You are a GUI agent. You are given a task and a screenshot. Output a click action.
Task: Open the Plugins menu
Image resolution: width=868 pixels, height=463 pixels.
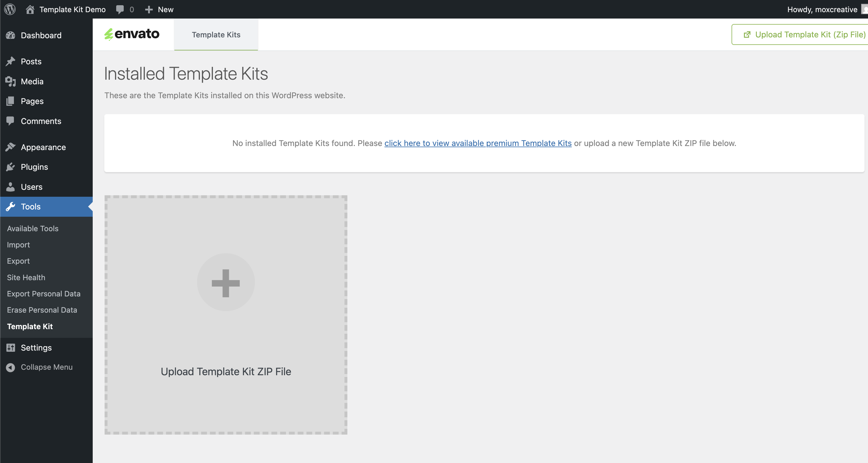[x=46, y=167]
